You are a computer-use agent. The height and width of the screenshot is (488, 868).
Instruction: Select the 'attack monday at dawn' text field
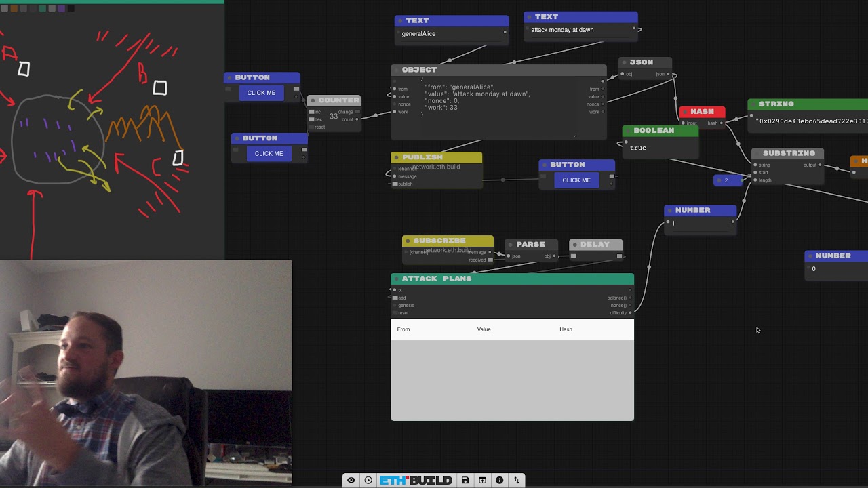click(580, 30)
